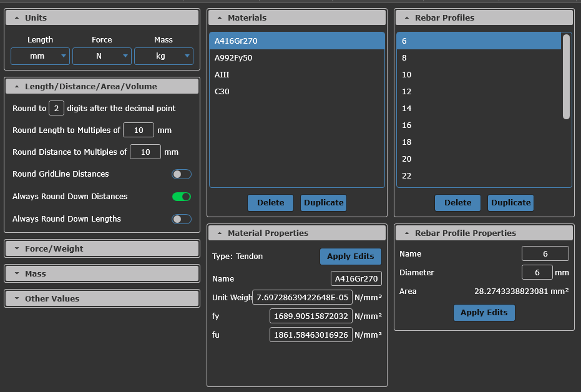Open the Force unit dropdown

click(x=102, y=57)
